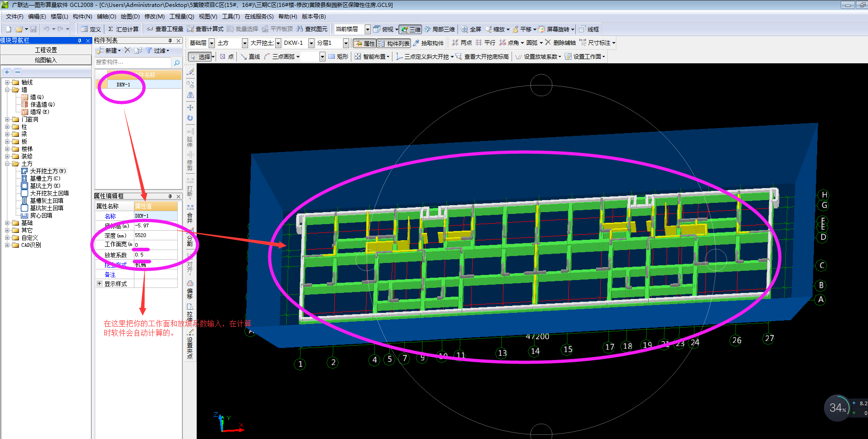Click 平行 parallel axis tool
This screenshot has width=868, height=439.
485,43
